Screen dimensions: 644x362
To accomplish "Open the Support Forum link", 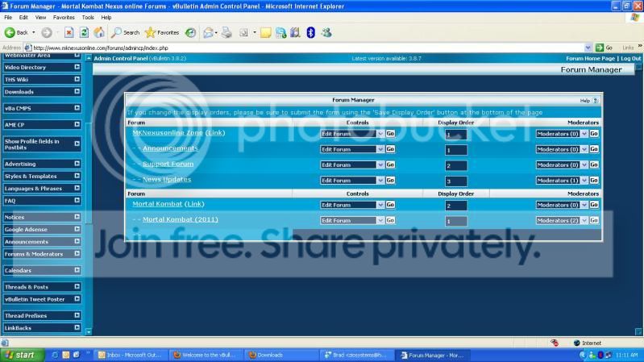I will 168,164.
